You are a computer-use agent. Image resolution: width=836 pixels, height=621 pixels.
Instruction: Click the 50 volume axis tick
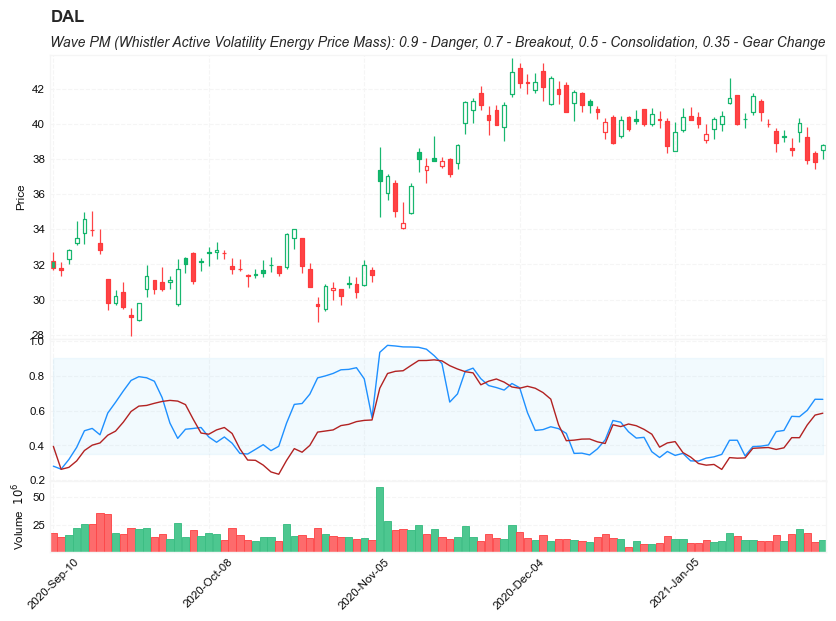(x=38, y=497)
